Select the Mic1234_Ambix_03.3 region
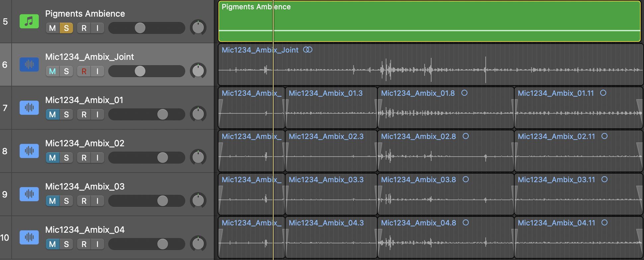Viewport: 644px width, 260px height. (331, 194)
